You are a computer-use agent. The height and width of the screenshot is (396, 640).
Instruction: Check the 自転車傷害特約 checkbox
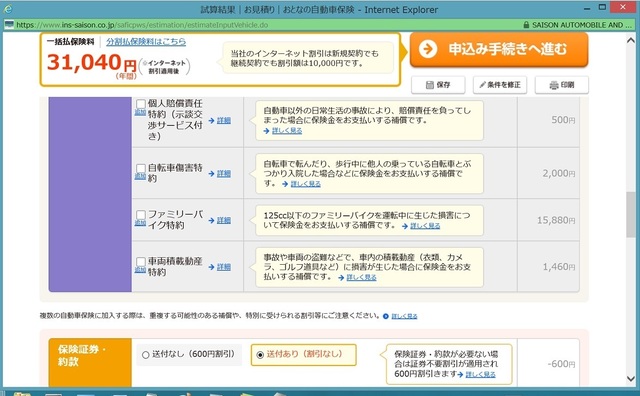[141, 168]
